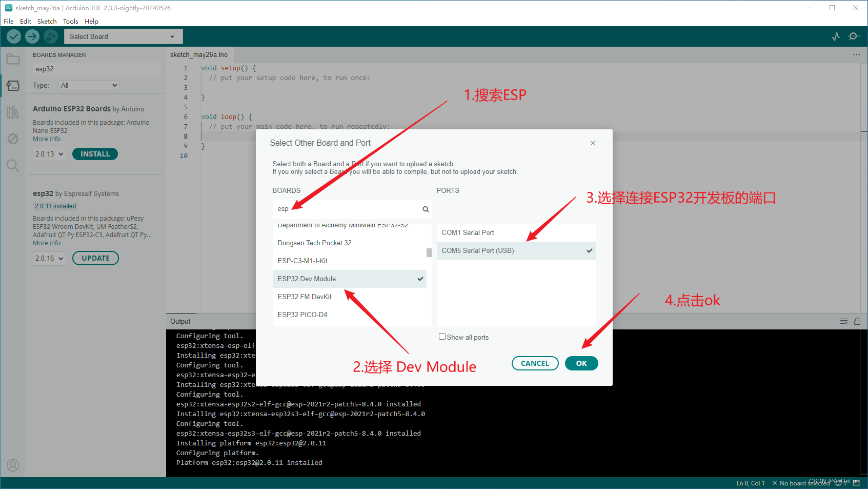Screen dimensions: 868x489
Task: Open the Edit menu
Action: tap(26, 21)
